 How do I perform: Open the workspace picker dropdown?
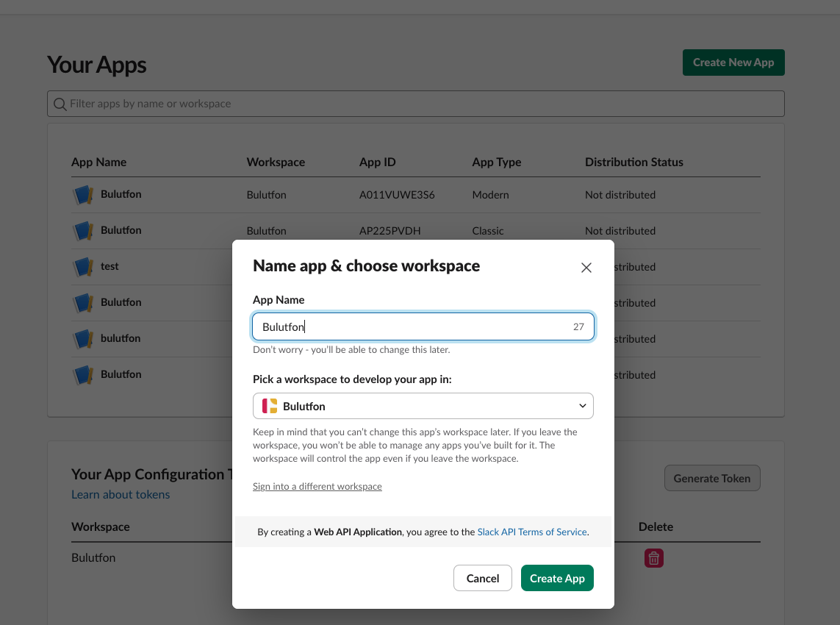[x=423, y=406]
